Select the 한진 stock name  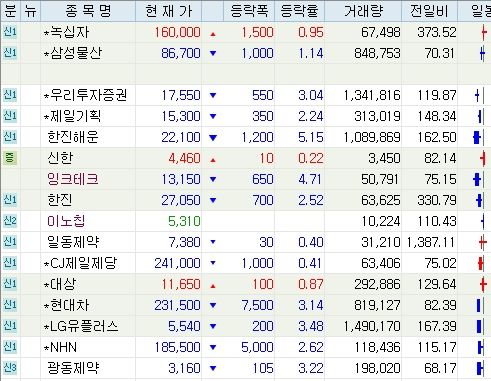click(60, 200)
